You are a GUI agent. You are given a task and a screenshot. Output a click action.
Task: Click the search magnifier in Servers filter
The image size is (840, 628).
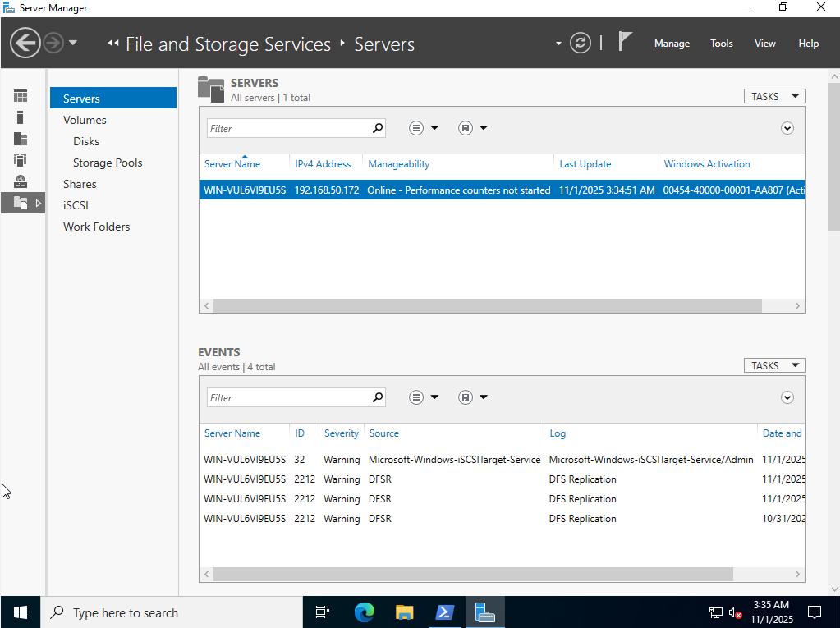point(378,128)
